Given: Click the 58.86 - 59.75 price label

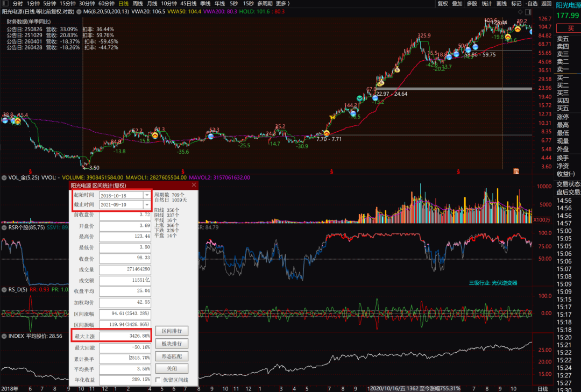Looking at the screenshot, I should (480, 54).
